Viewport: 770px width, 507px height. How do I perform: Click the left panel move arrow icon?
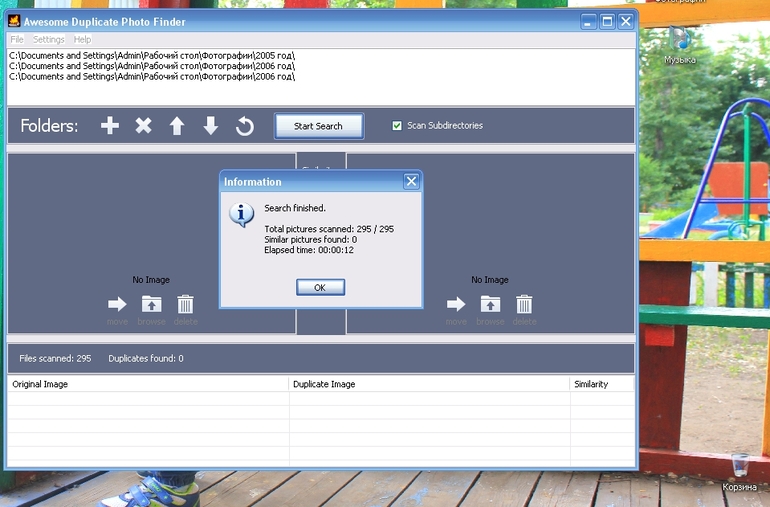[x=118, y=304]
